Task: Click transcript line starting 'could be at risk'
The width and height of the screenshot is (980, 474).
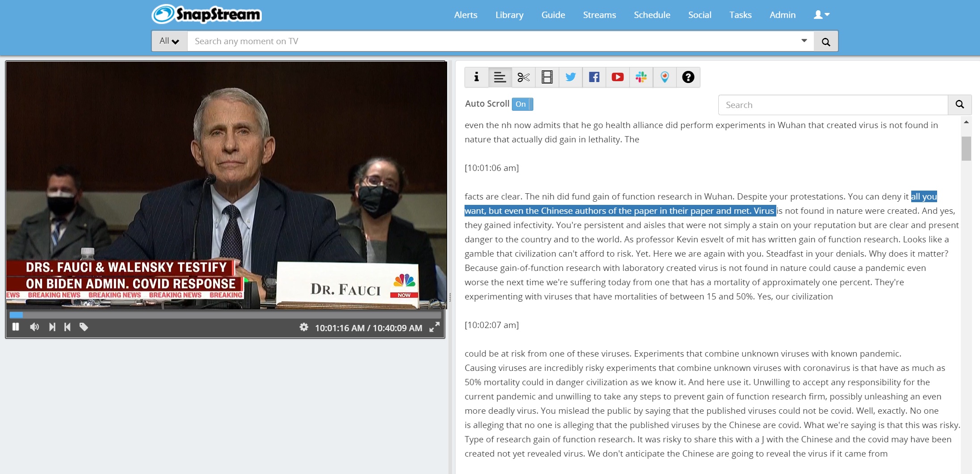Action: point(683,353)
